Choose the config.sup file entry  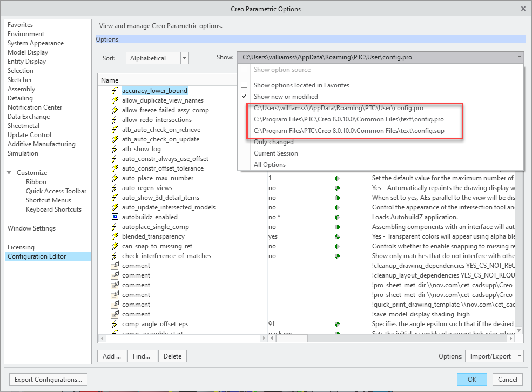[349, 131]
